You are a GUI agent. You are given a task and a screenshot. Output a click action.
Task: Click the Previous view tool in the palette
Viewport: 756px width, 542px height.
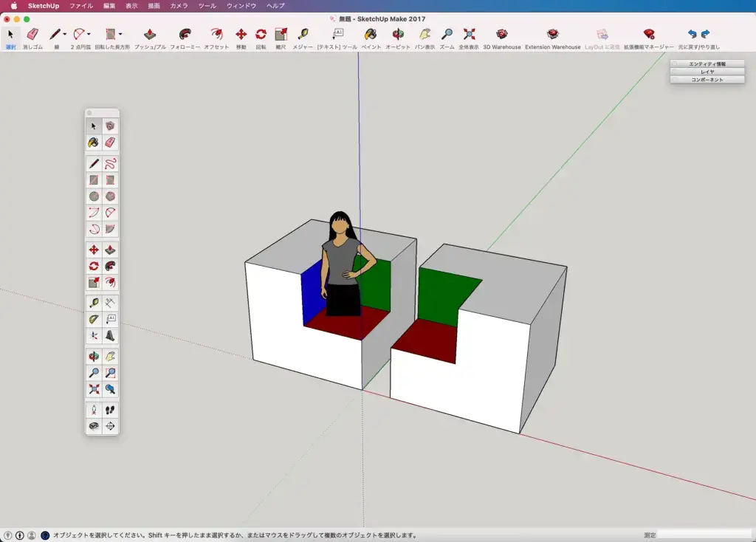tap(111, 388)
